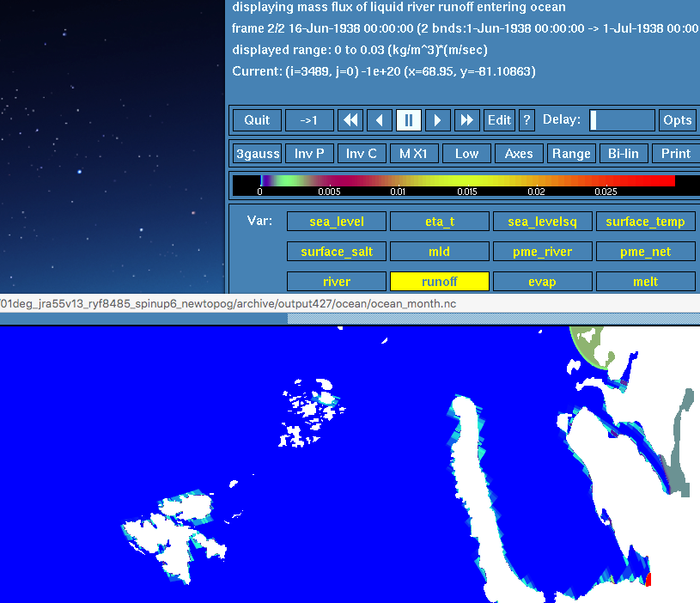Toggle Inv C invert colors
700x603 pixels.
(362, 154)
